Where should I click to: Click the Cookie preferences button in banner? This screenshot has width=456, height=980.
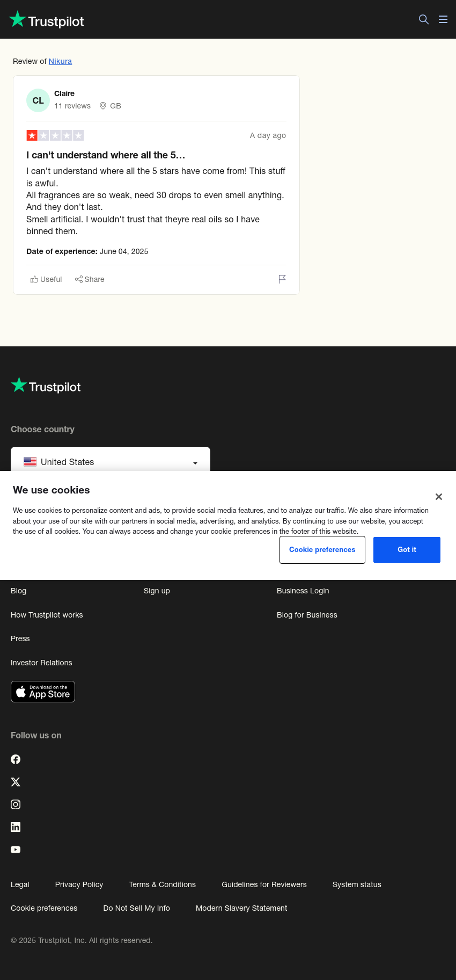(x=322, y=550)
